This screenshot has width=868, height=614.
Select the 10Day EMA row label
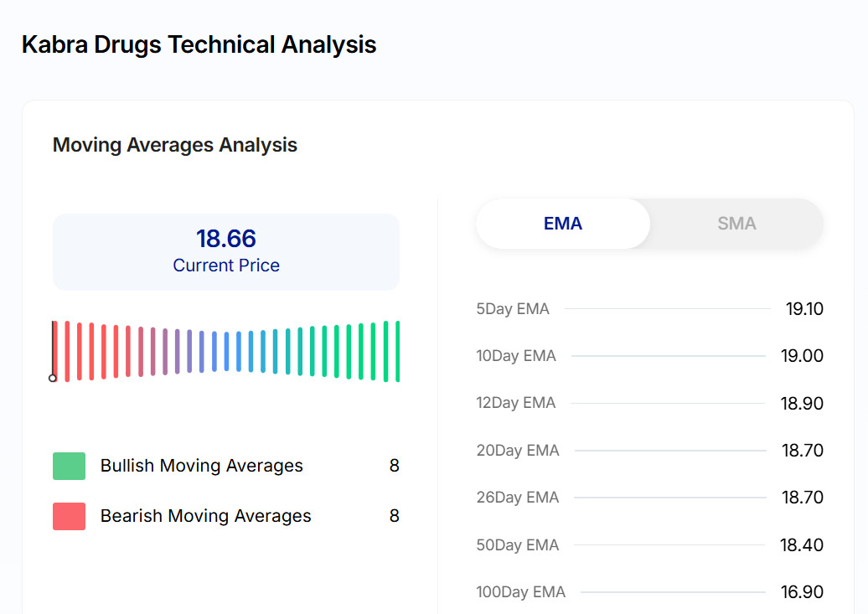point(516,356)
